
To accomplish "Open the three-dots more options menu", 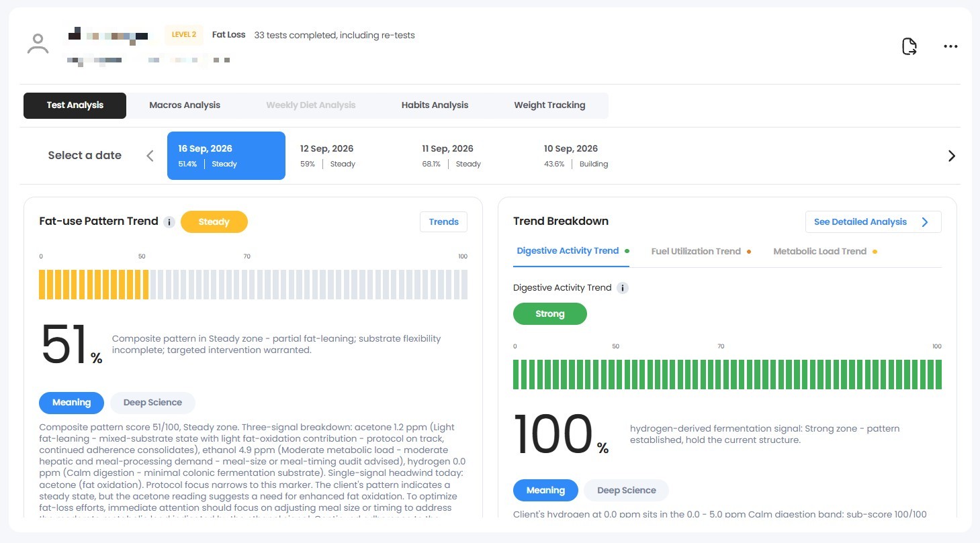I will [950, 46].
